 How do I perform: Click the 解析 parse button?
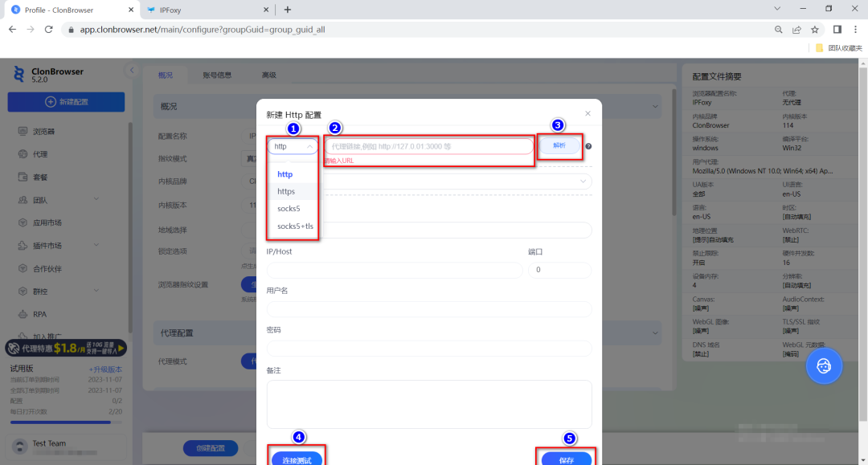[x=559, y=145]
